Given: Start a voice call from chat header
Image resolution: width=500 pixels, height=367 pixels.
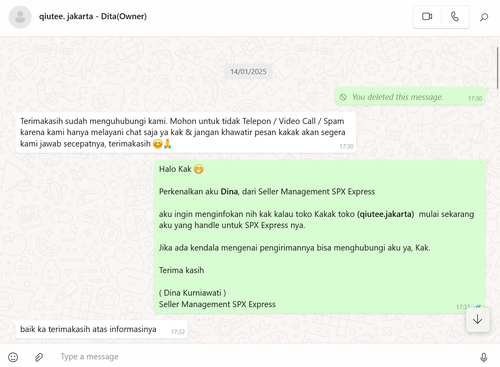Looking at the screenshot, I should [455, 16].
